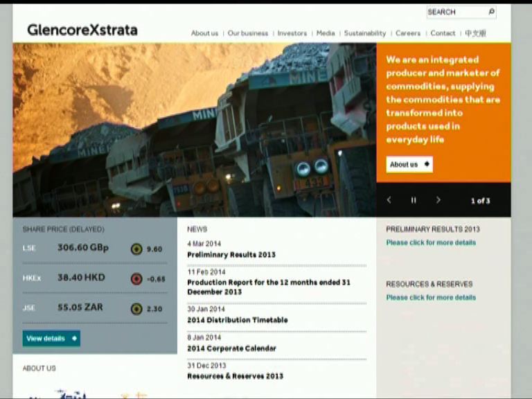Open the Our business menu
This screenshot has height=399, width=532.
(x=247, y=33)
